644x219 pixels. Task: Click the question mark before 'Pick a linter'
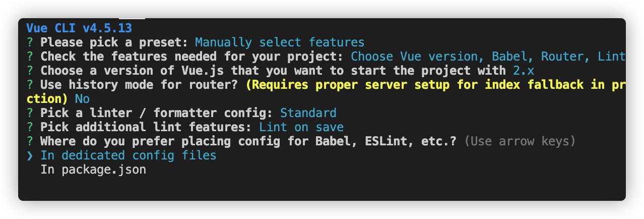coord(30,113)
